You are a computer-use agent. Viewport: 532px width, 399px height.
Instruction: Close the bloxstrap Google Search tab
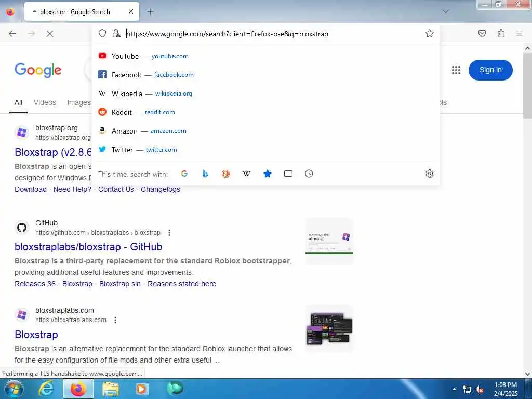point(130,12)
